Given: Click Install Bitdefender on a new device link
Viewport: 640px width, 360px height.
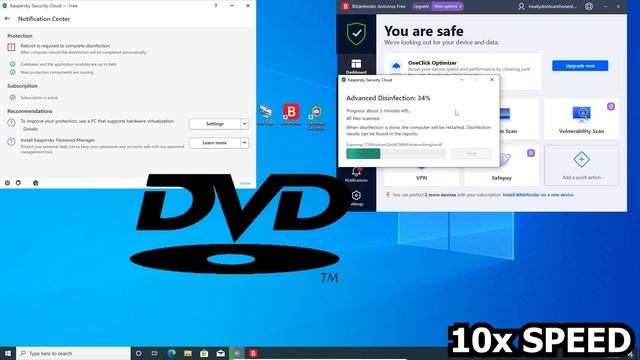Looking at the screenshot, I should (x=538, y=195).
